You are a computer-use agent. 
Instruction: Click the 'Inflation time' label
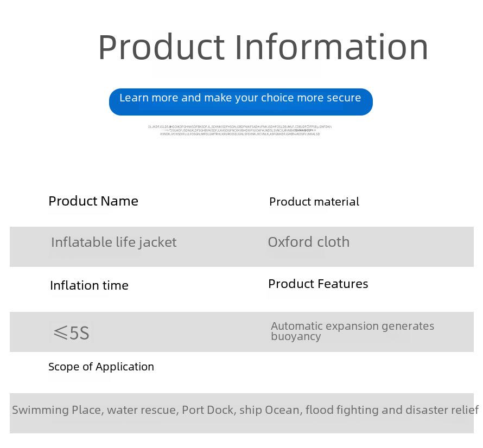click(90, 285)
